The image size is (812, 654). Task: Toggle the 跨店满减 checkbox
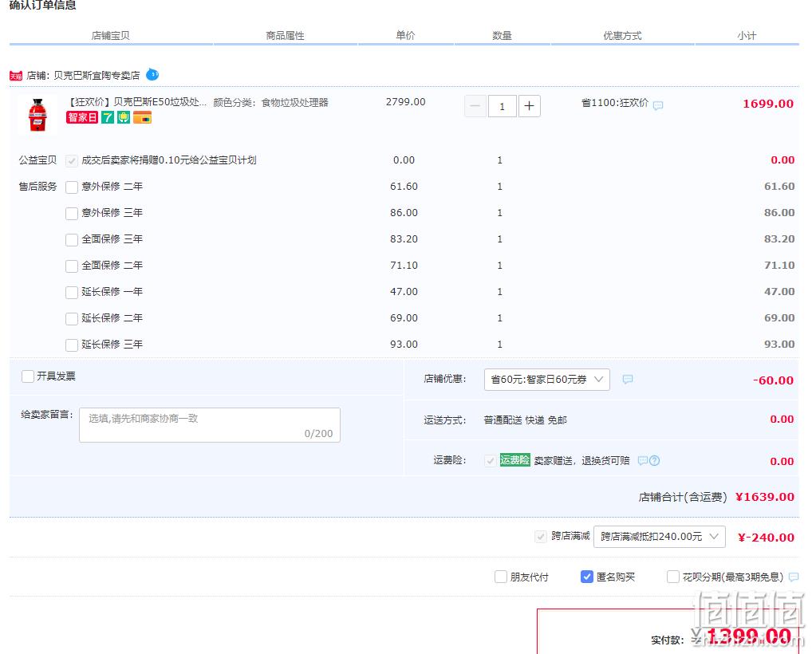(541, 537)
